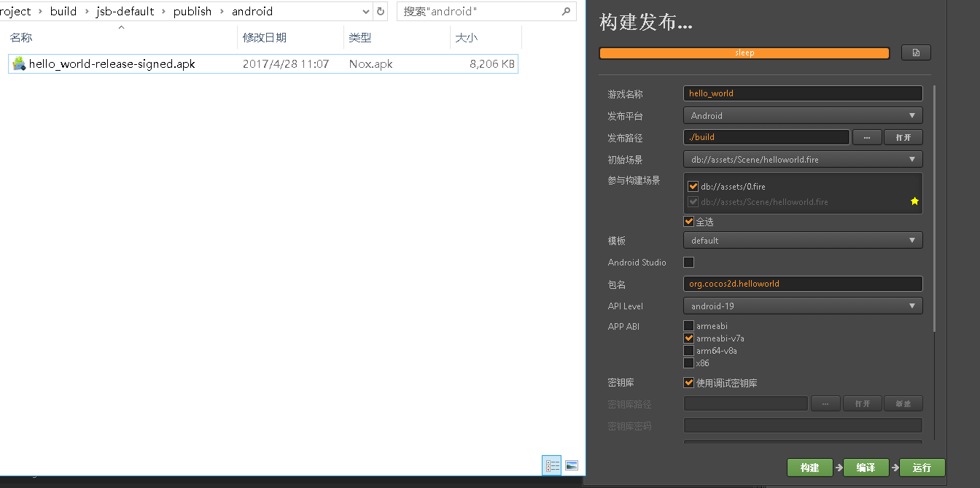980x488 pixels.
Task: Click the 构建发布... panel title
Action: point(645,23)
